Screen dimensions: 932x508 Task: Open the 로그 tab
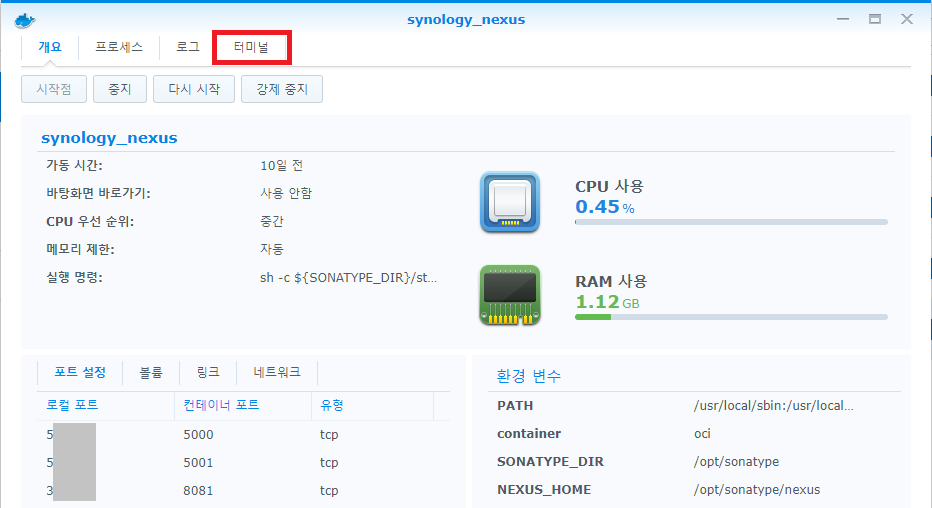(187, 47)
